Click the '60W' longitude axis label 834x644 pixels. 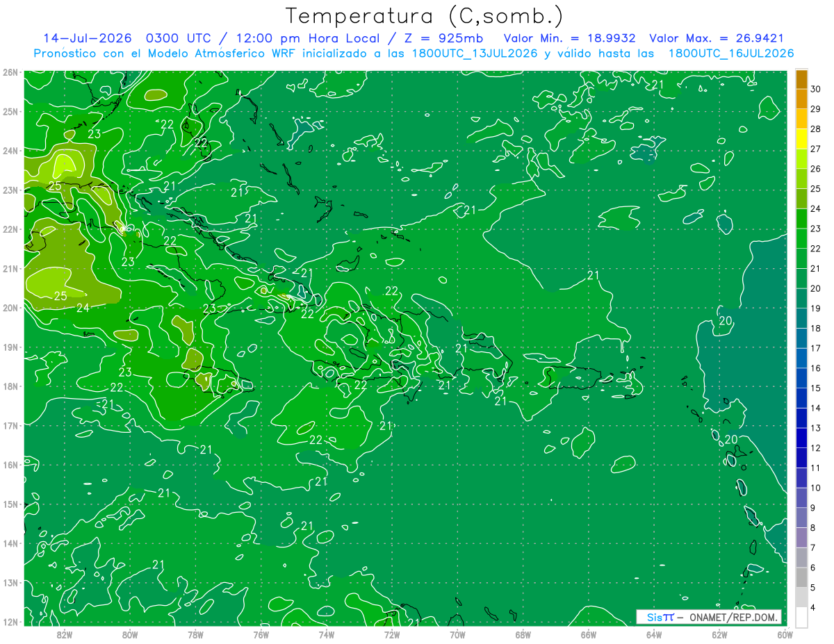(x=785, y=635)
